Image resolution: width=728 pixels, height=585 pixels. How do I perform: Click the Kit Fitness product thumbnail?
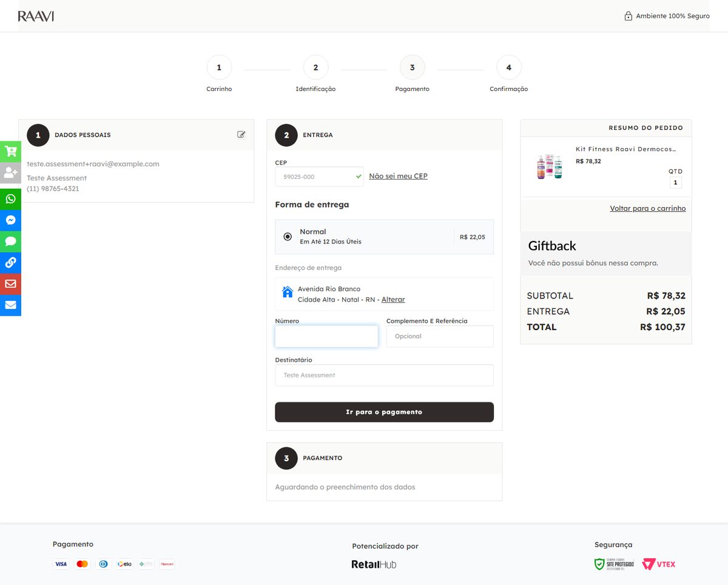(x=549, y=166)
